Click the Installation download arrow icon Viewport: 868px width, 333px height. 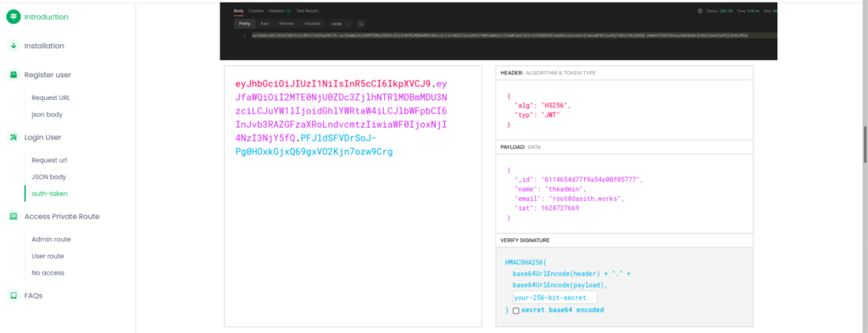coord(14,46)
